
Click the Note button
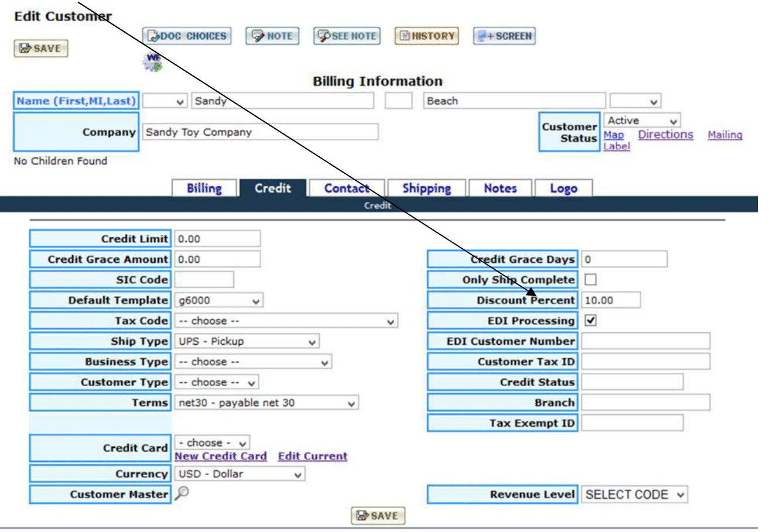(x=272, y=36)
